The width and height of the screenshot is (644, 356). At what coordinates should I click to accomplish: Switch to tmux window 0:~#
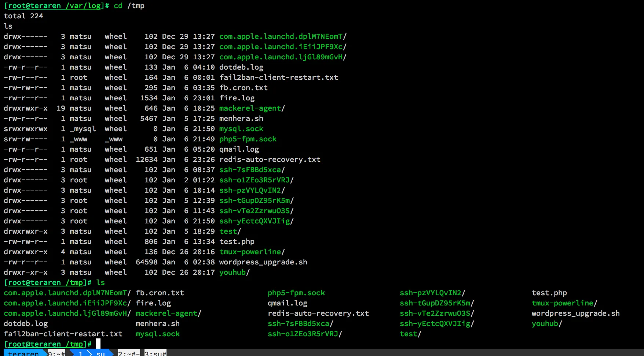tap(57, 353)
